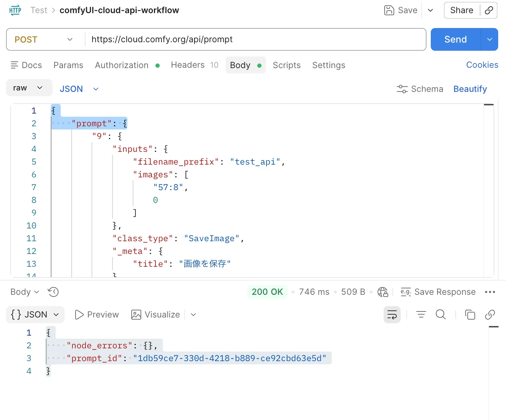Expand the Visualize options chevron
The image size is (506, 420).
(193, 315)
